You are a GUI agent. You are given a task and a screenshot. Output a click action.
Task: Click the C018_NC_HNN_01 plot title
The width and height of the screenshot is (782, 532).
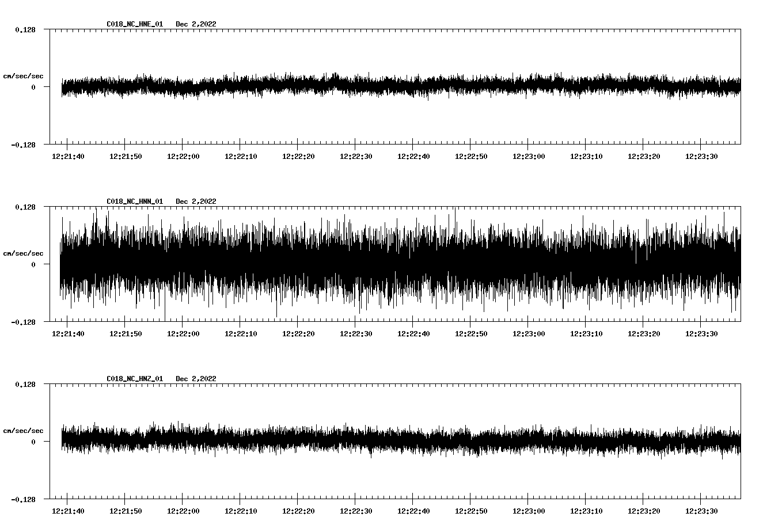(x=135, y=202)
